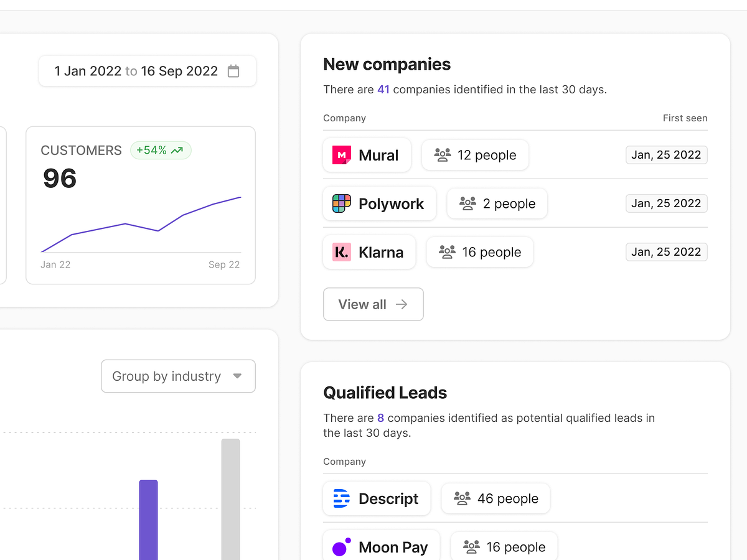Click people icon beside Mural's 12 people
The width and height of the screenshot is (747, 560).
pyautogui.click(x=442, y=155)
